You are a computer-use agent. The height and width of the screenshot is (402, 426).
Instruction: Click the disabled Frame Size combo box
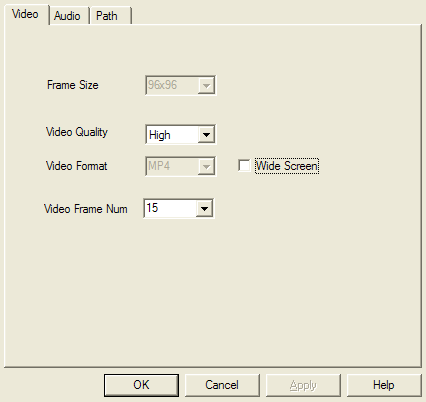pyautogui.click(x=181, y=85)
